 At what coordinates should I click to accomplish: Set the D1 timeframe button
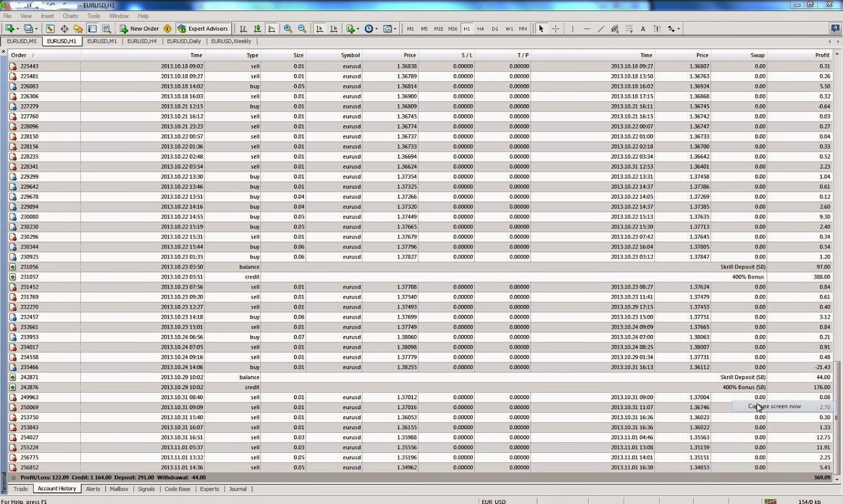(x=495, y=28)
